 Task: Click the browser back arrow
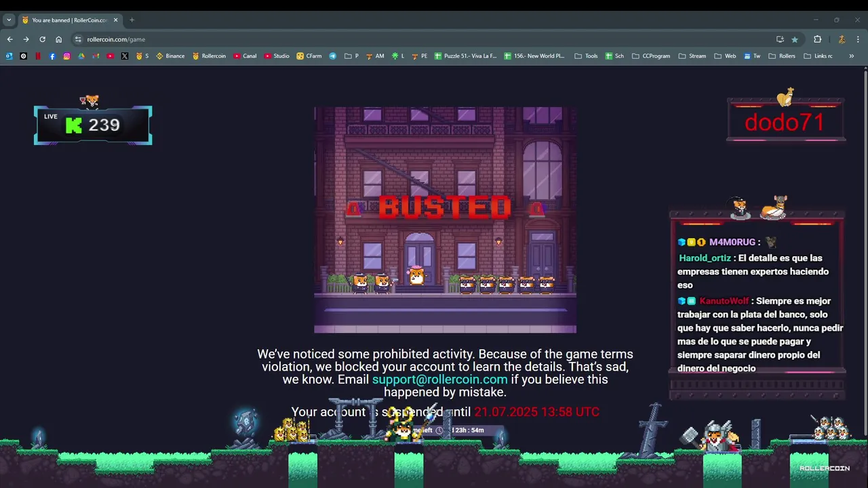tap(10, 39)
